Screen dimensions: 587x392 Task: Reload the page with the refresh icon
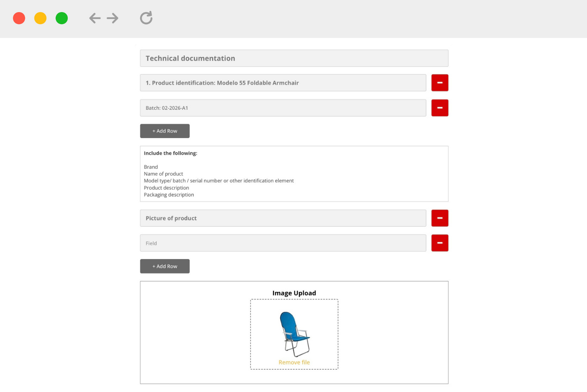click(146, 18)
